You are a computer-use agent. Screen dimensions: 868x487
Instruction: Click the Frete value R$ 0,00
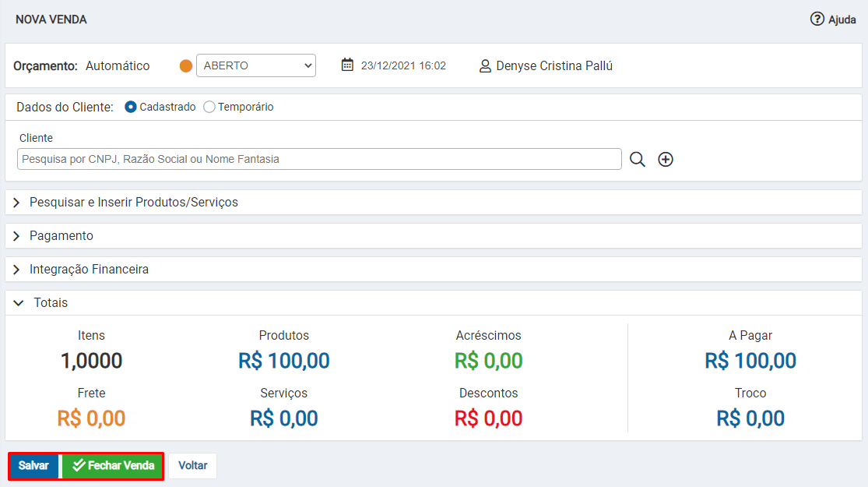[x=91, y=418]
